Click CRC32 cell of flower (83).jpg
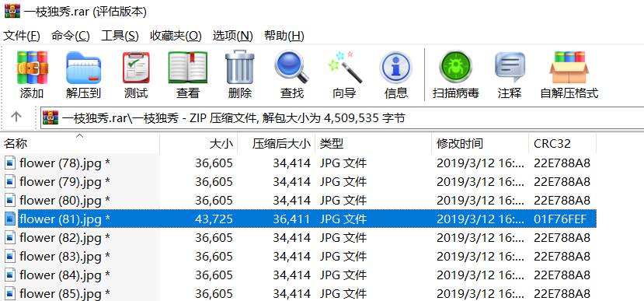The height and width of the screenshot is (301, 644). 562,256
